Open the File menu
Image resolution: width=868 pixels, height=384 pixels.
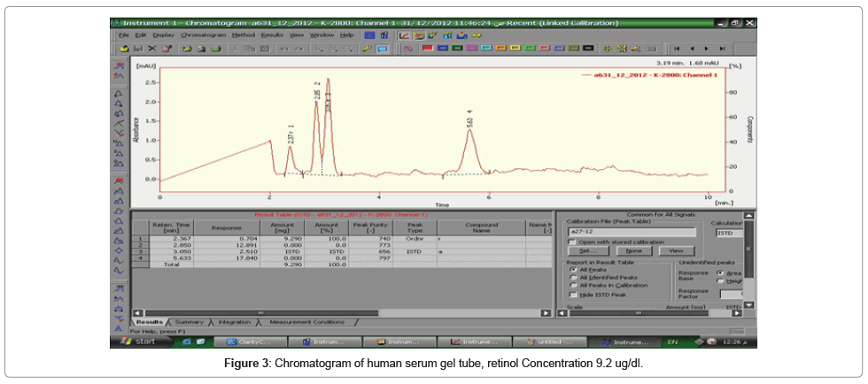124,35
